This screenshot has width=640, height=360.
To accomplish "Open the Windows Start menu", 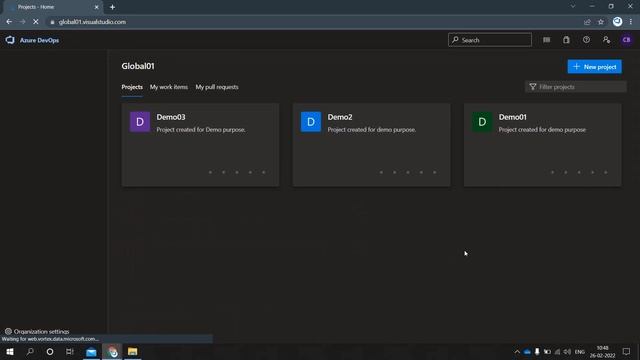I will point(10,351).
